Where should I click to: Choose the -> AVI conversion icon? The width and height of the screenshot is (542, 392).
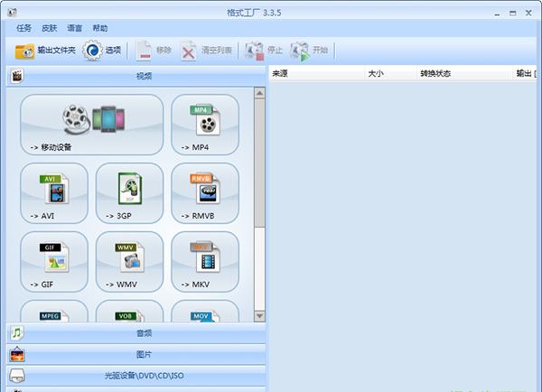pos(54,193)
